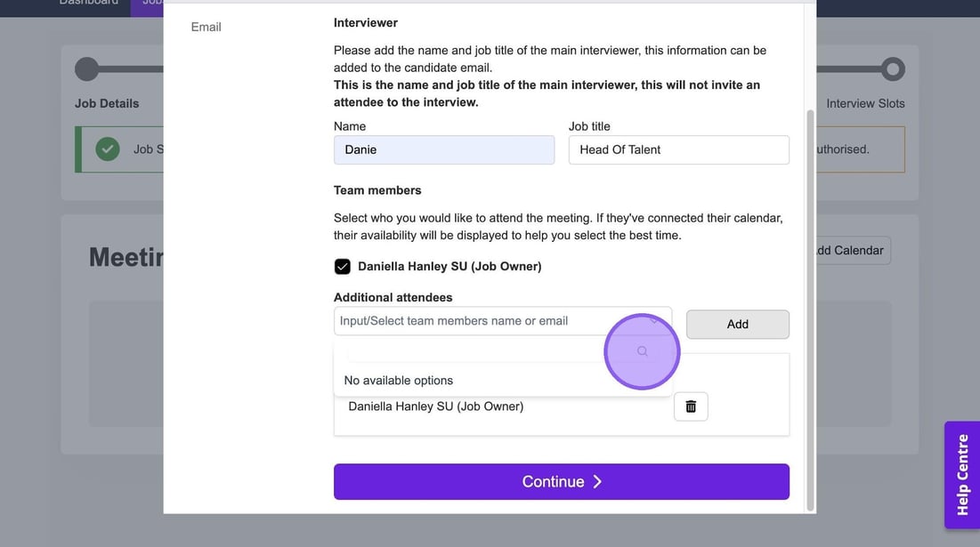Click the Interview Slots step circle
The image size is (980, 547).
click(893, 69)
